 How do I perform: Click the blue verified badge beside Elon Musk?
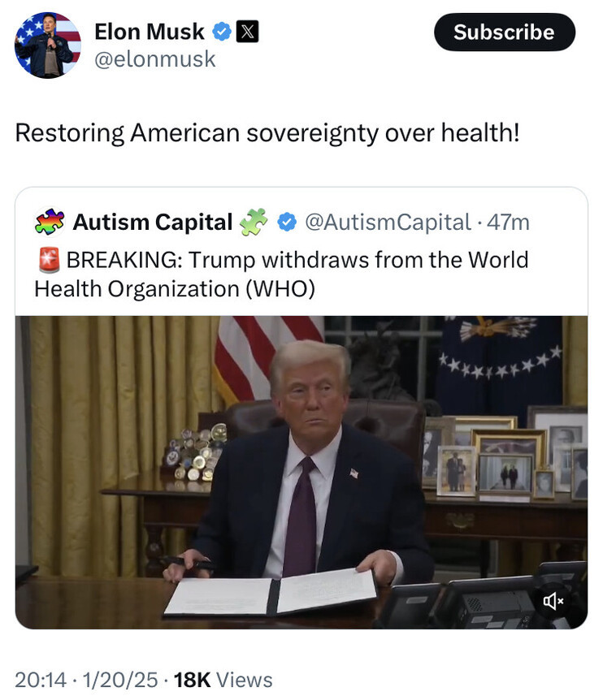[x=221, y=32]
